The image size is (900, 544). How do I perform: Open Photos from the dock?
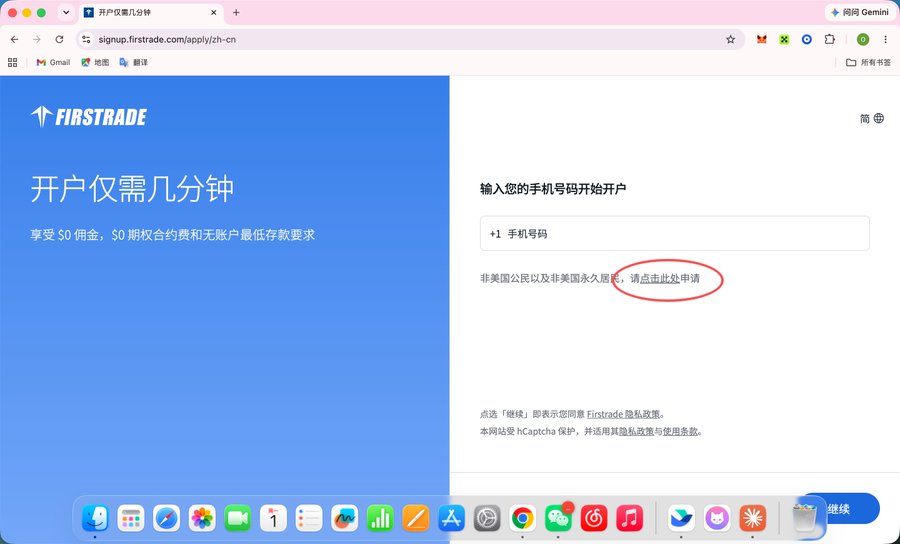pos(202,519)
